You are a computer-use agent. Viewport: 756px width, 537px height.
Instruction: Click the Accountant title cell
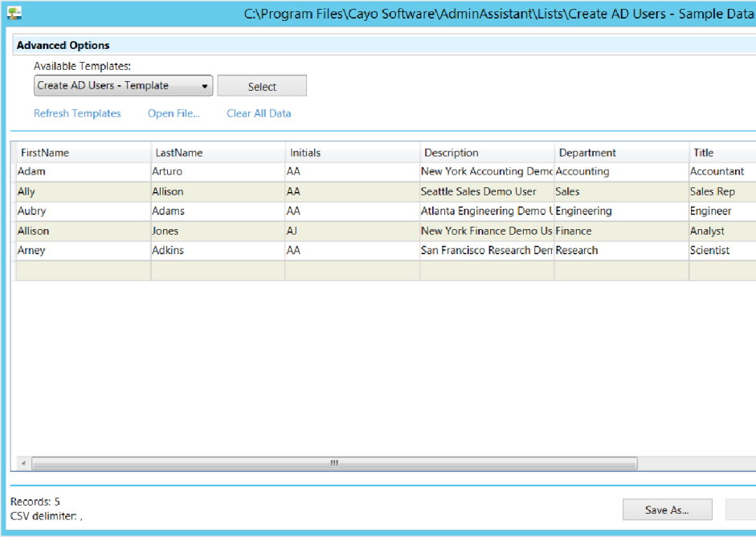tap(723, 172)
